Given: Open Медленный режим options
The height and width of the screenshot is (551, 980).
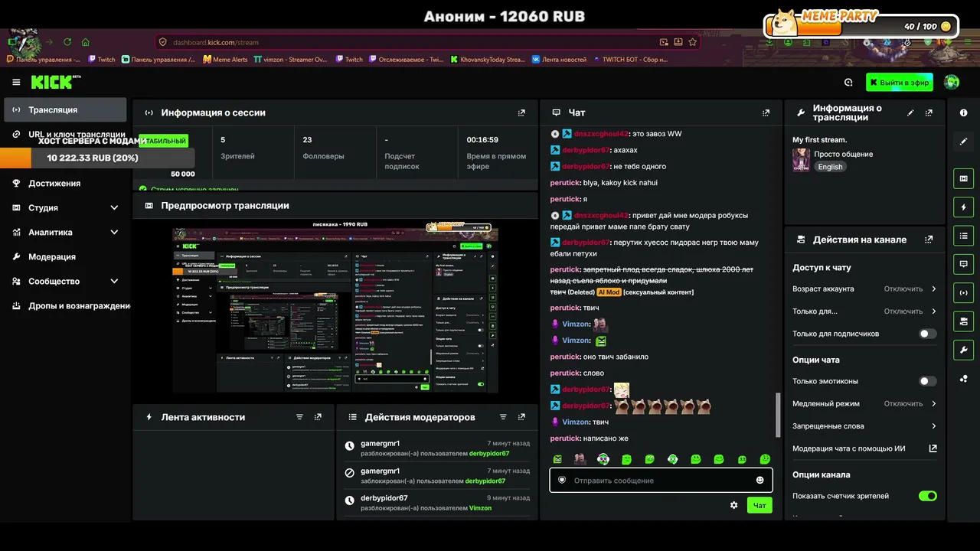Looking at the screenshot, I should coord(864,403).
